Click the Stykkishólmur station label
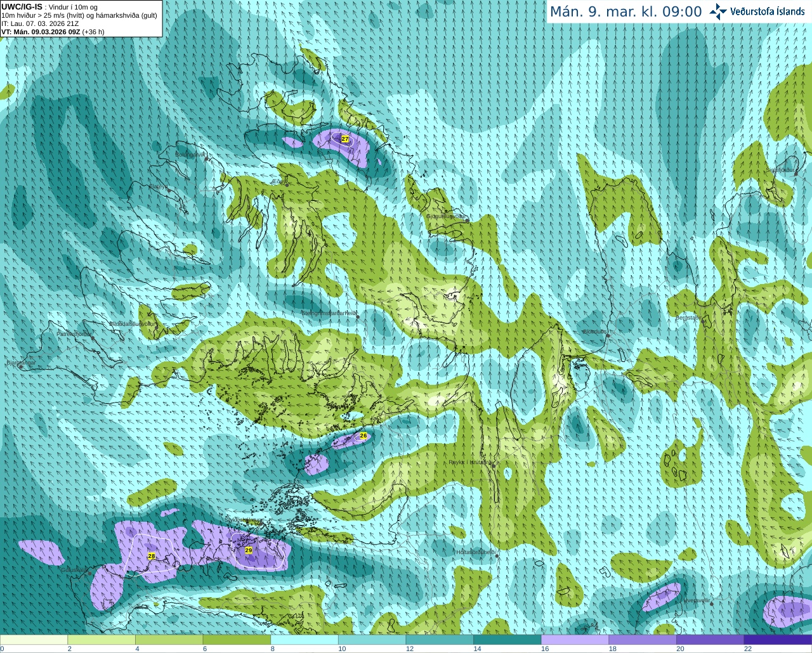The image size is (812, 653). click(244, 519)
